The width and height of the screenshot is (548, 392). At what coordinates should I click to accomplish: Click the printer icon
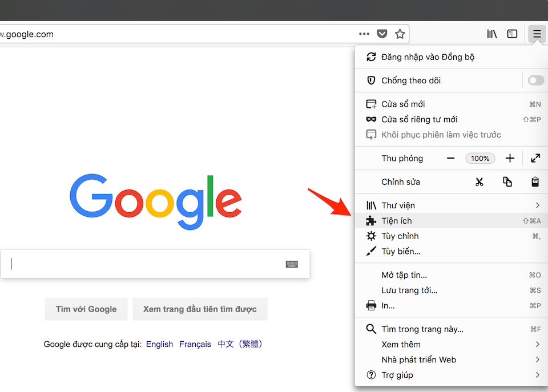[x=371, y=306]
